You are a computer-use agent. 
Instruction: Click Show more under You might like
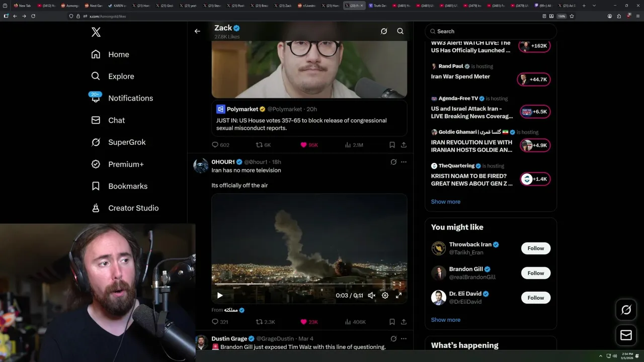point(446,320)
